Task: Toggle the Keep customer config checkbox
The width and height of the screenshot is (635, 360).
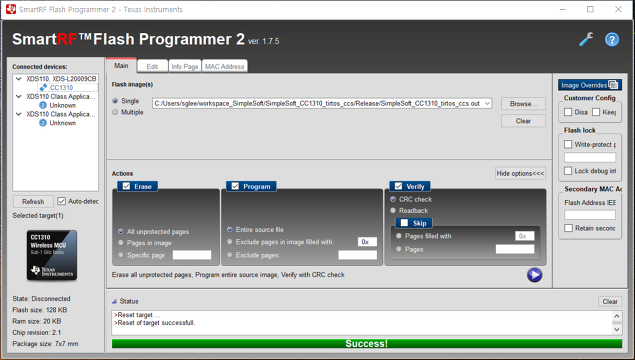Action: point(596,112)
